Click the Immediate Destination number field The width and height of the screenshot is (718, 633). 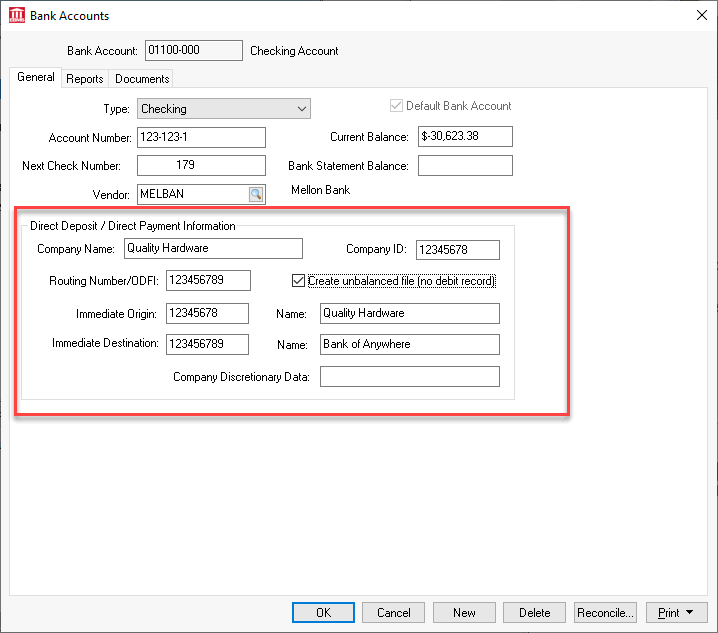[x=207, y=344]
